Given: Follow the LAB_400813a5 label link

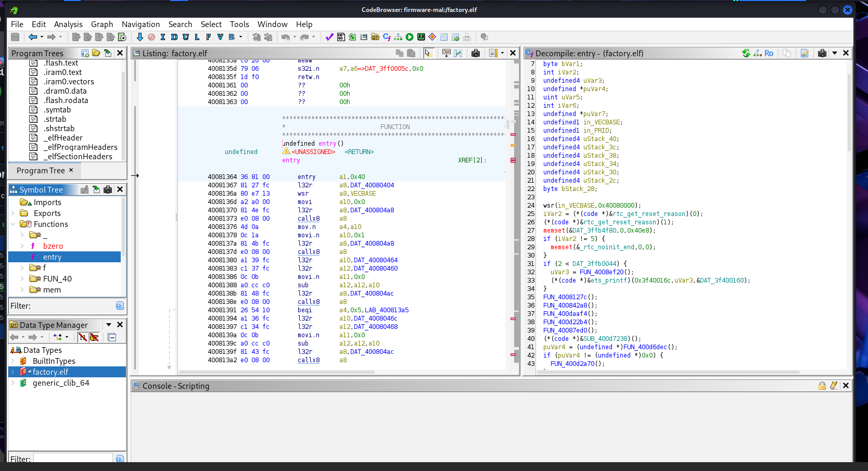Looking at the screenshot, I should (x=387, y=310).
